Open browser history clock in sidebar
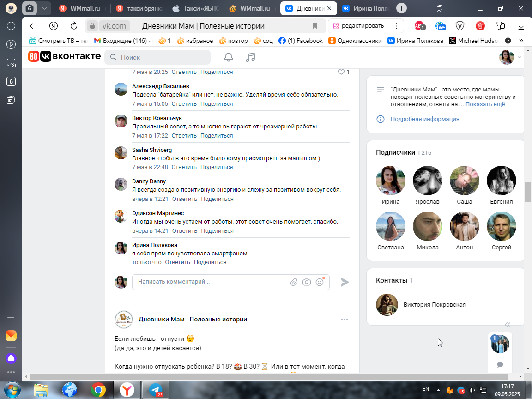This screenshot has height=399, width=532. click(11, 26)
